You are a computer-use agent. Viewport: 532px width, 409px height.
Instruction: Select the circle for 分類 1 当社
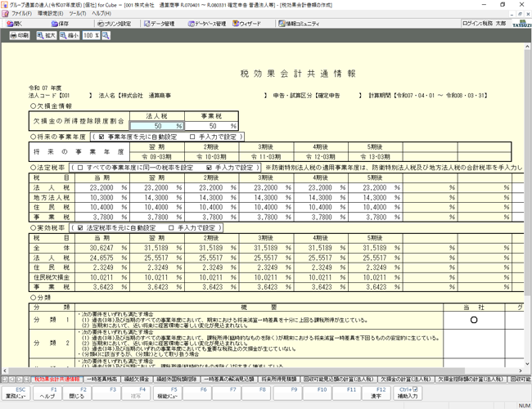[x=474, y=320]
